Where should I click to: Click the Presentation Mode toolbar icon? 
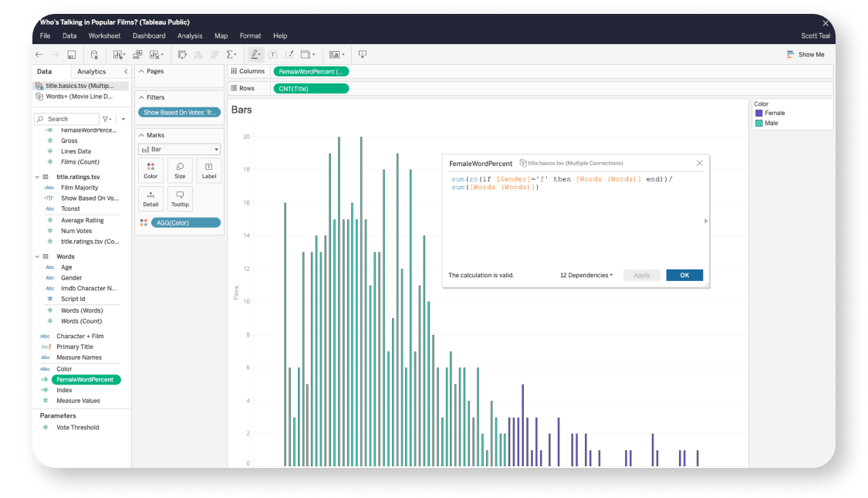[x=363, y=55]
